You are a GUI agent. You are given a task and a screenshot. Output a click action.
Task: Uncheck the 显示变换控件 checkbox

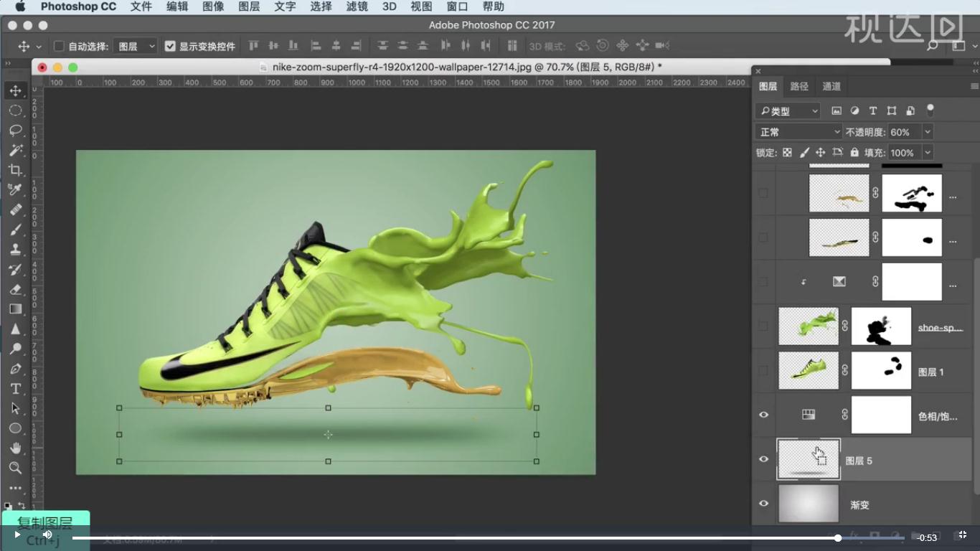tap(170, 46)
